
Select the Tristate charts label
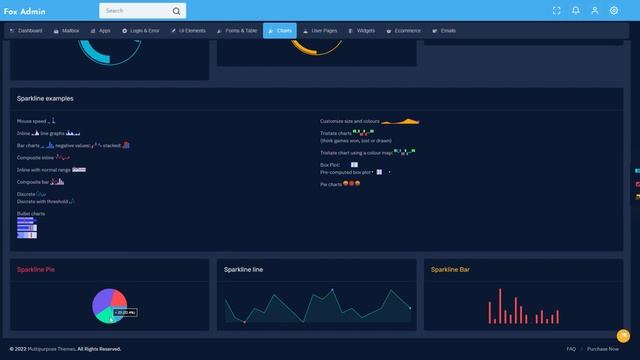tap(336, 133)
